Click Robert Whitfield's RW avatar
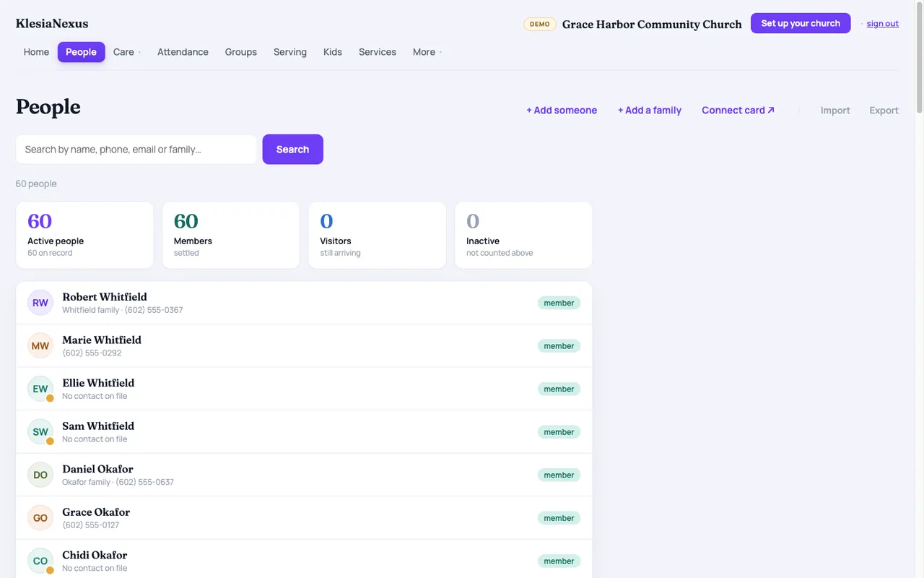 click(x=40, y=303)
